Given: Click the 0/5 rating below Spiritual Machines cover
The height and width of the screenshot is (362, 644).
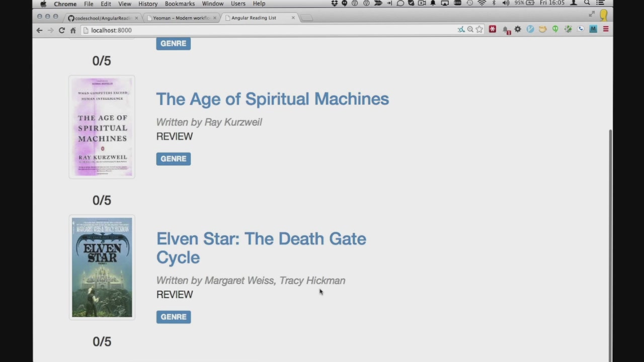Looking at the screenshot, I should (102, 200).
